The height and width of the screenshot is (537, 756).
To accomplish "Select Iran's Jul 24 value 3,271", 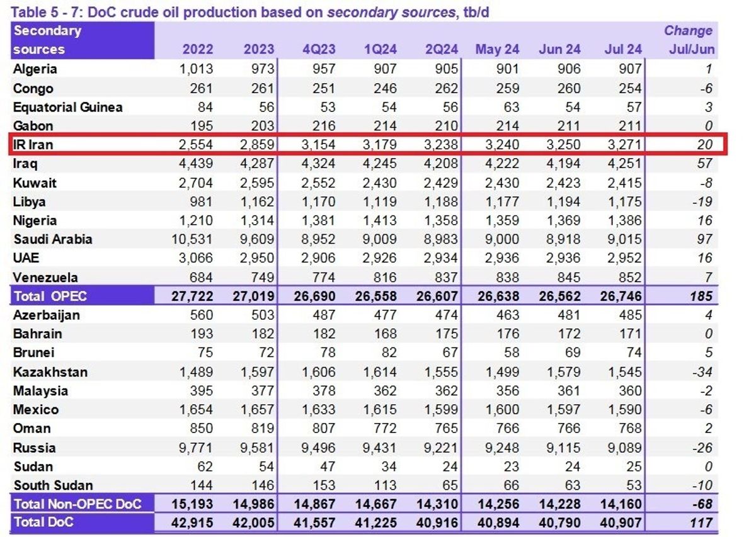I will 622,145.
